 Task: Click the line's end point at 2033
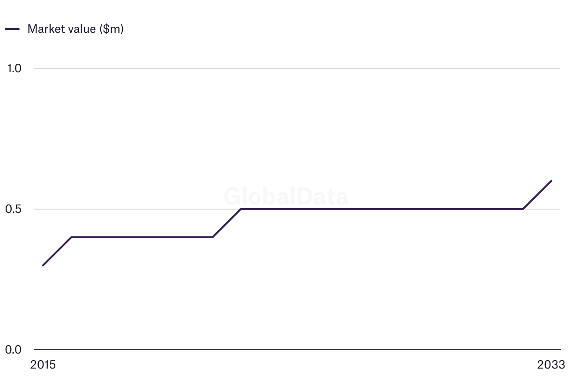pos(551,181)
